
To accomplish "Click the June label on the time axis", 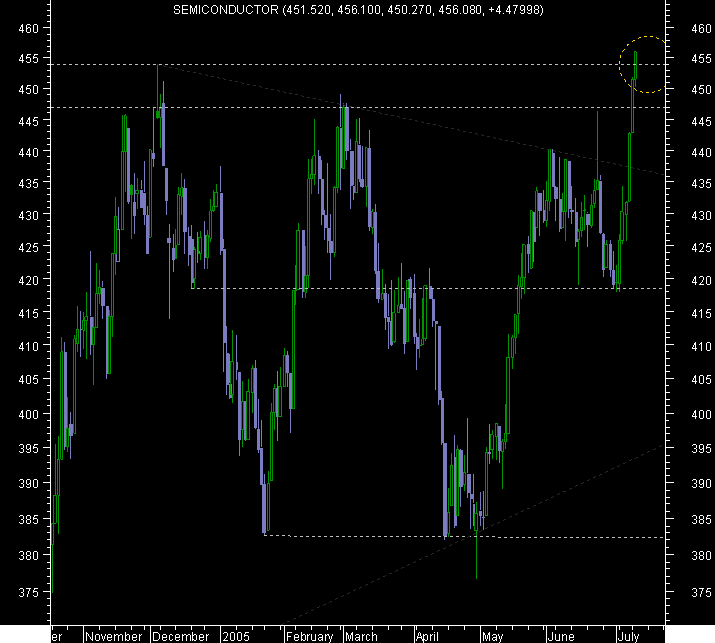I will click(560, 636).
